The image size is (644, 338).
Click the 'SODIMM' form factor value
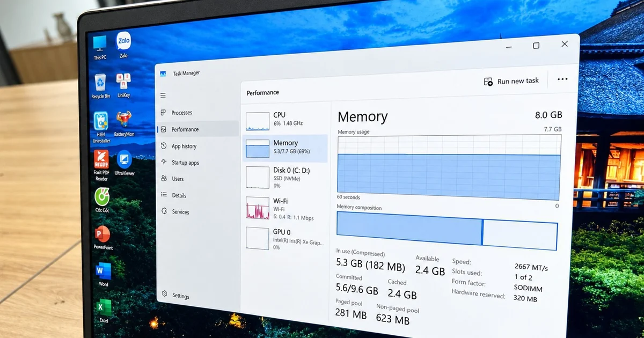tap(528, 288)
